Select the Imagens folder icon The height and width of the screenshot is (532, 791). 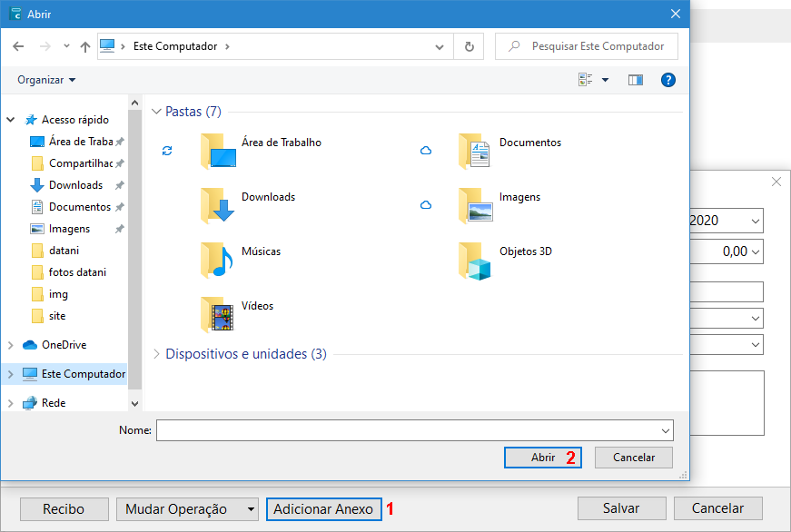tap(475, 205)
